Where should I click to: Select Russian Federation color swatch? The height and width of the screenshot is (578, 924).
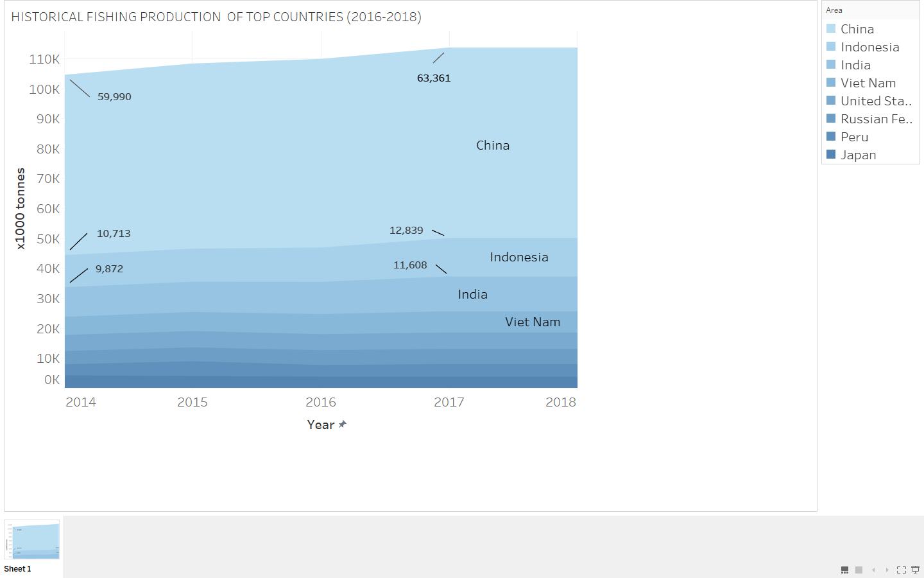(x=831, y=119)
